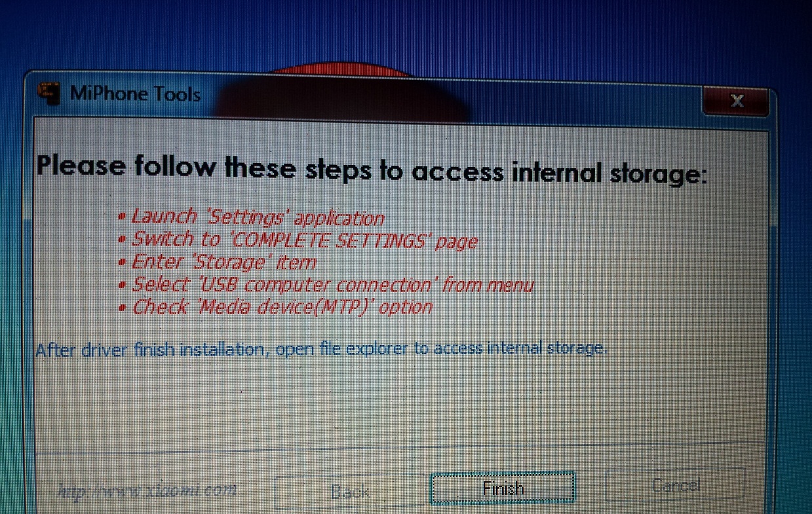Select the "Switch to 'COMPLETE SETTINGS' page" step

(x=304, y=240)
